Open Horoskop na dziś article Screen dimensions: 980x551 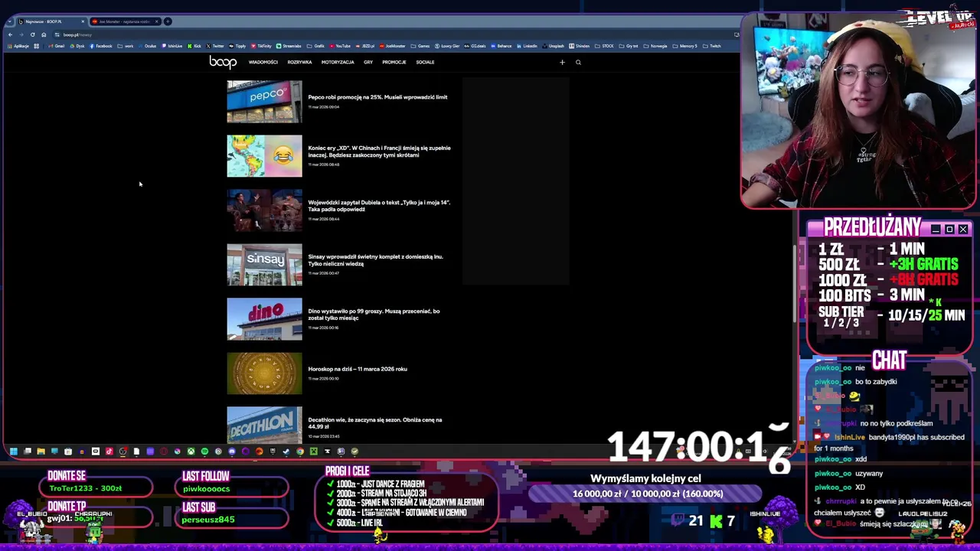click(358, 369)
